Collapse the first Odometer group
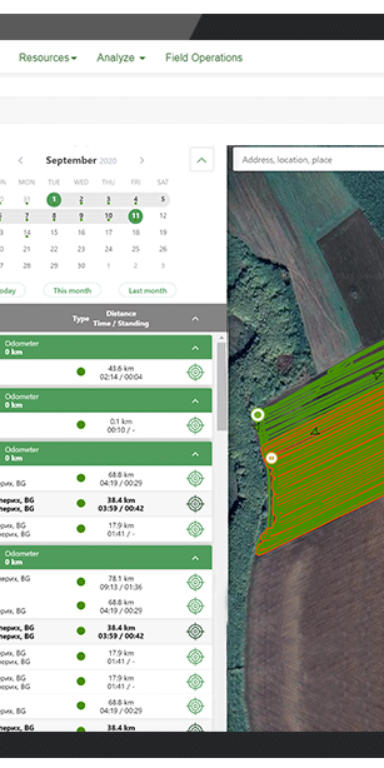384x768 pixels. 195,348
